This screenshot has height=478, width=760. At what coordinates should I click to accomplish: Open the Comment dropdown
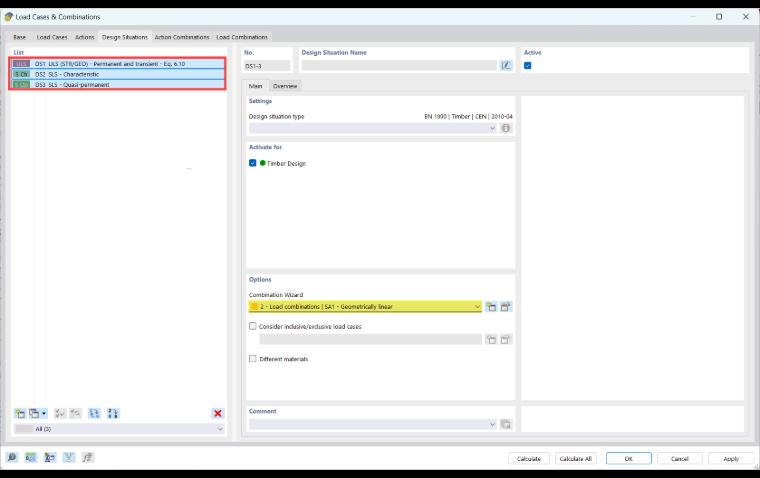pyautogui.click(x=373, y=424)
